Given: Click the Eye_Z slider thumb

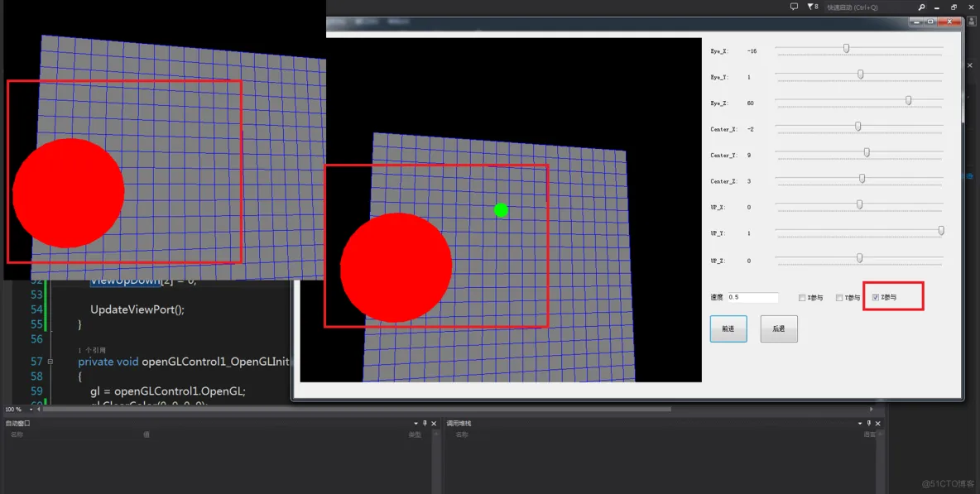Looking at the screenshot, I should tap(909, 100).
